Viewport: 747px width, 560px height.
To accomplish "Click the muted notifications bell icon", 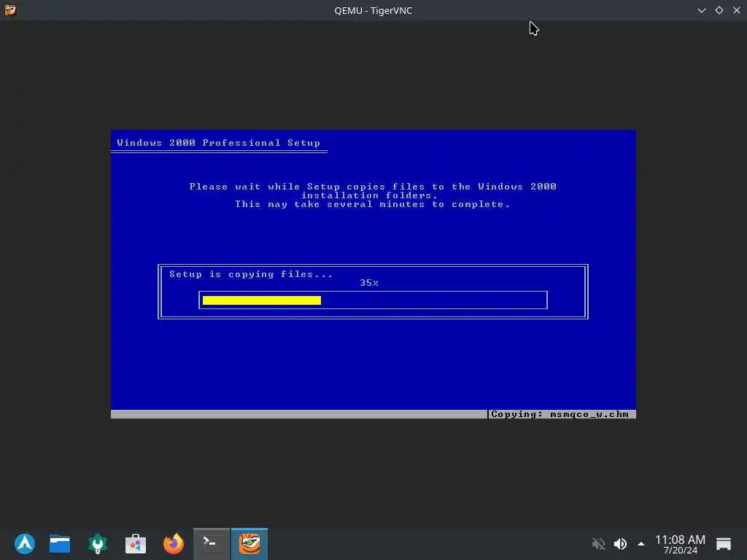I will [x=598, y=544].
